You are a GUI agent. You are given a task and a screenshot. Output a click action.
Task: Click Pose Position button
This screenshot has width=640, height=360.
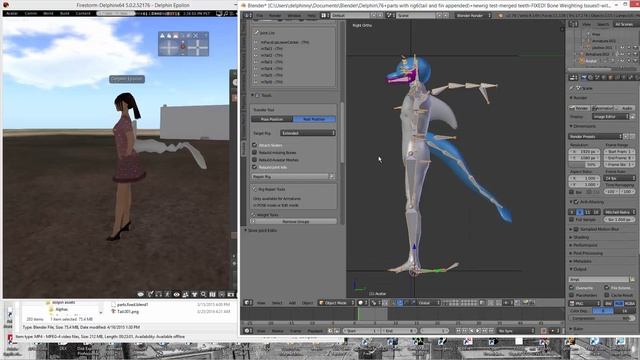click(x=272, y=119)
